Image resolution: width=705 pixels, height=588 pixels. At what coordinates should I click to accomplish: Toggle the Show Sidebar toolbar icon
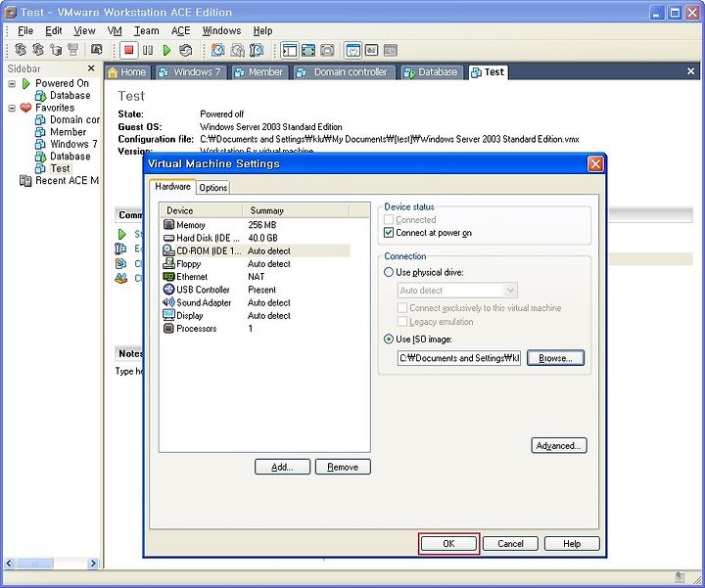point(290,50)
